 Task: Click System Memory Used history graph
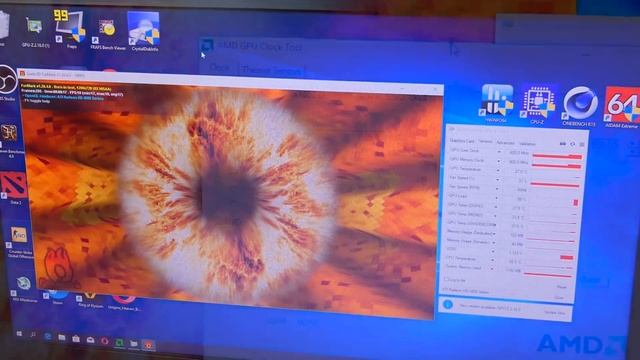548,275
